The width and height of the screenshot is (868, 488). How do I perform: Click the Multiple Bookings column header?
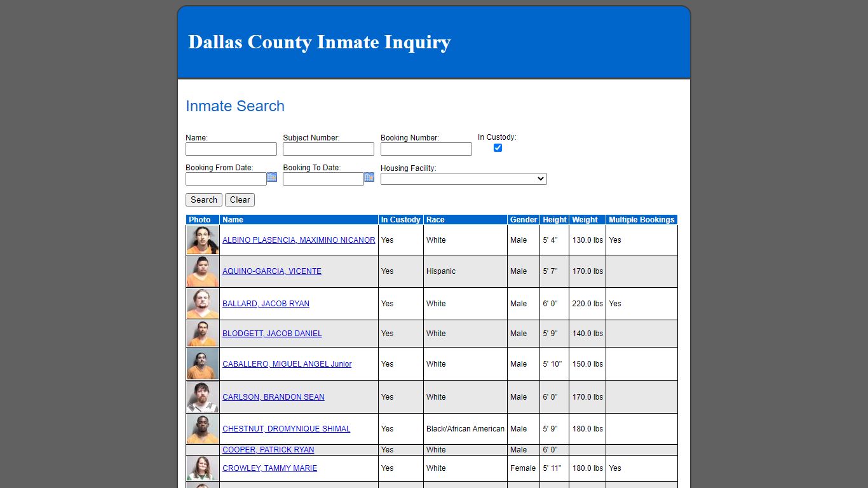point(642,220)
